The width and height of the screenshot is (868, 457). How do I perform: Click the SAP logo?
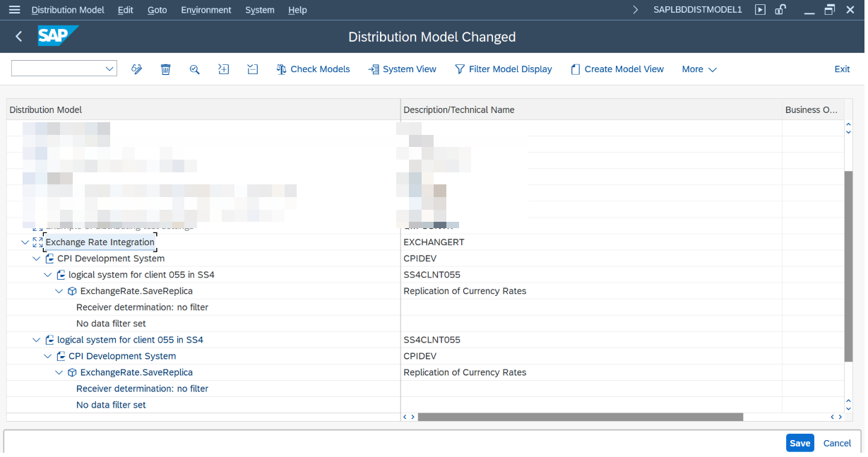tap(57, 37)
